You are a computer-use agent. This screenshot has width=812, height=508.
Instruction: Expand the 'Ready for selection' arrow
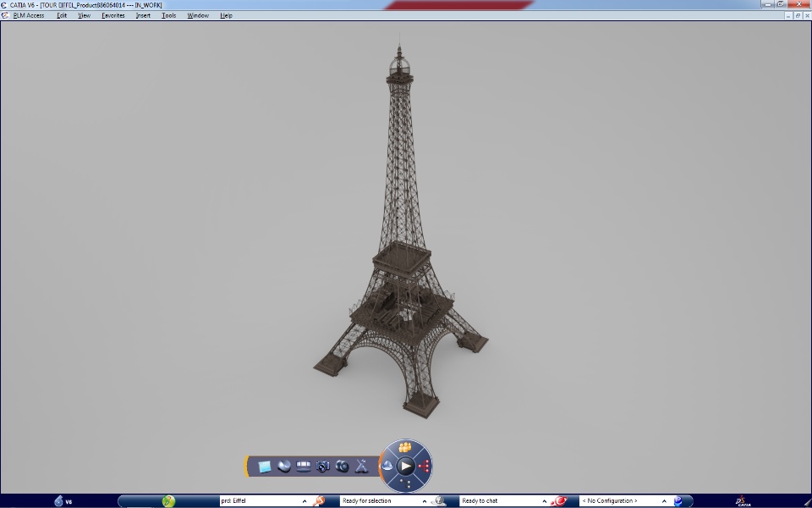click(x=425, y=501)
